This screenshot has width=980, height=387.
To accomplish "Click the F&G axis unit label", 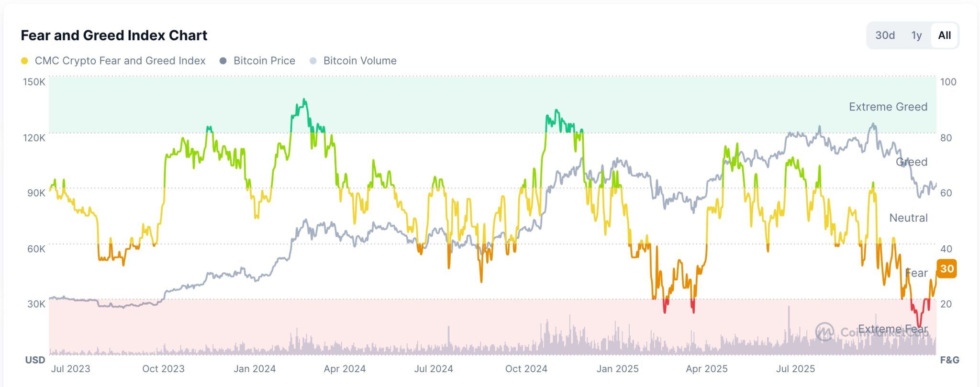I will click(x=949, y=360).
